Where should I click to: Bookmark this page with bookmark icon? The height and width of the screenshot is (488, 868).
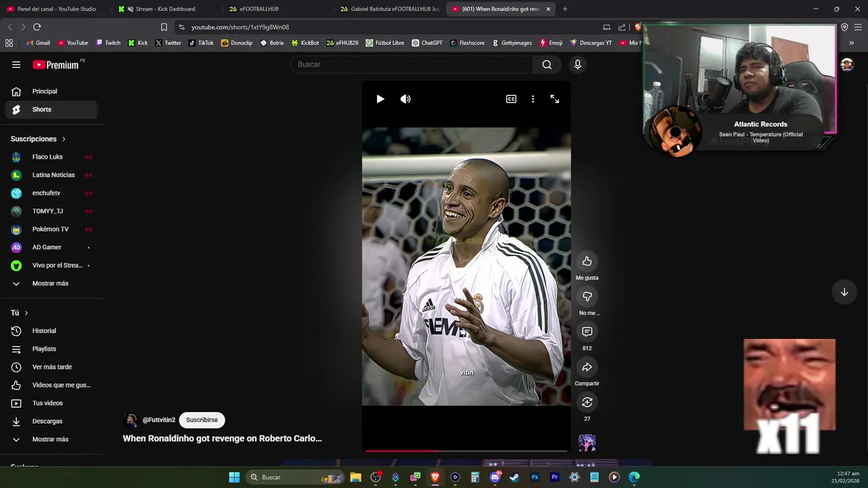[164, 27]
